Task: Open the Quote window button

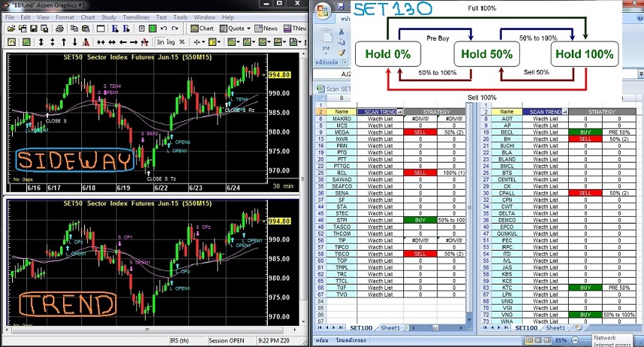Action: click(x=232, y=29)
